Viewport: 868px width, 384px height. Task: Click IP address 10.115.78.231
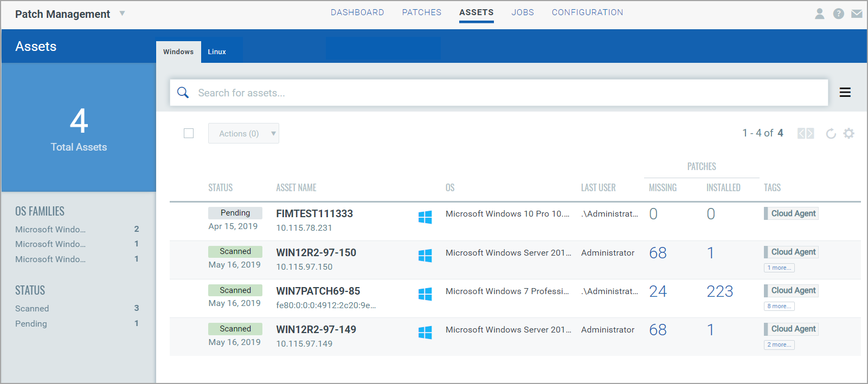click(x=304, y=228)
